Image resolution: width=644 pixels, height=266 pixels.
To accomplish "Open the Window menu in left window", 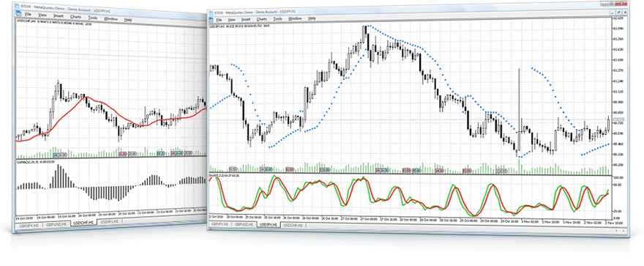I will click(111, 19).
